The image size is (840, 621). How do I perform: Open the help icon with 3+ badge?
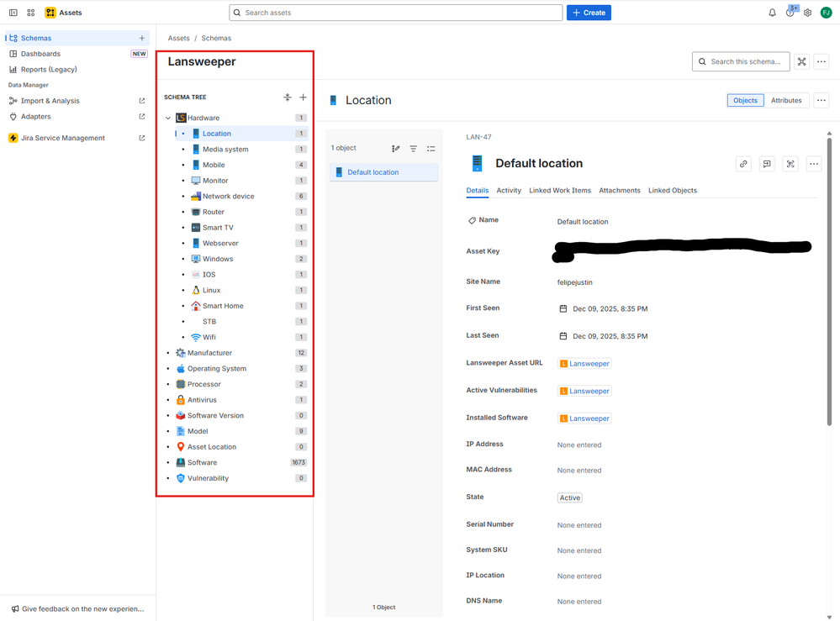[x=790, y=13]
